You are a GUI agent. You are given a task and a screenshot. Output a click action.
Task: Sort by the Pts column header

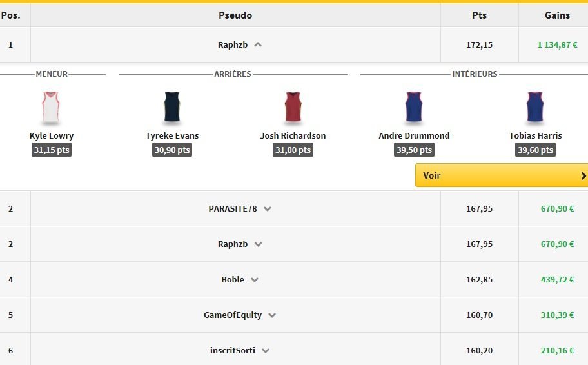point(479,15)
